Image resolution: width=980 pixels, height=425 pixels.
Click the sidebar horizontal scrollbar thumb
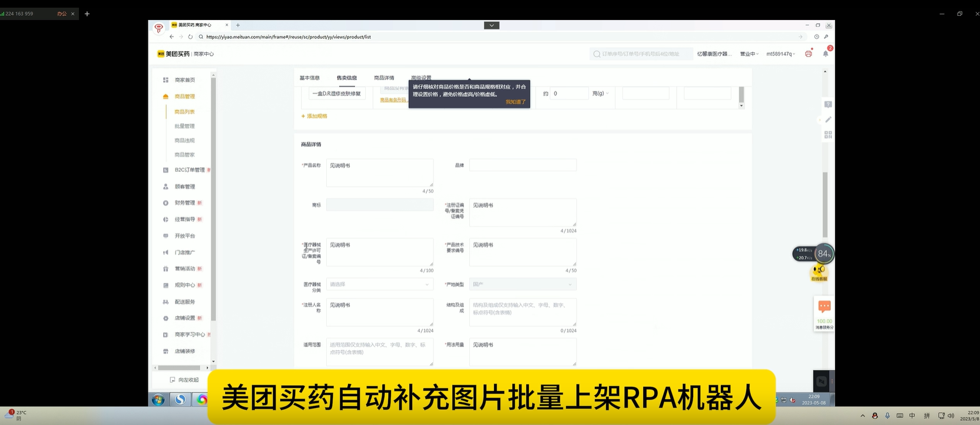click(x=180, y=368)
